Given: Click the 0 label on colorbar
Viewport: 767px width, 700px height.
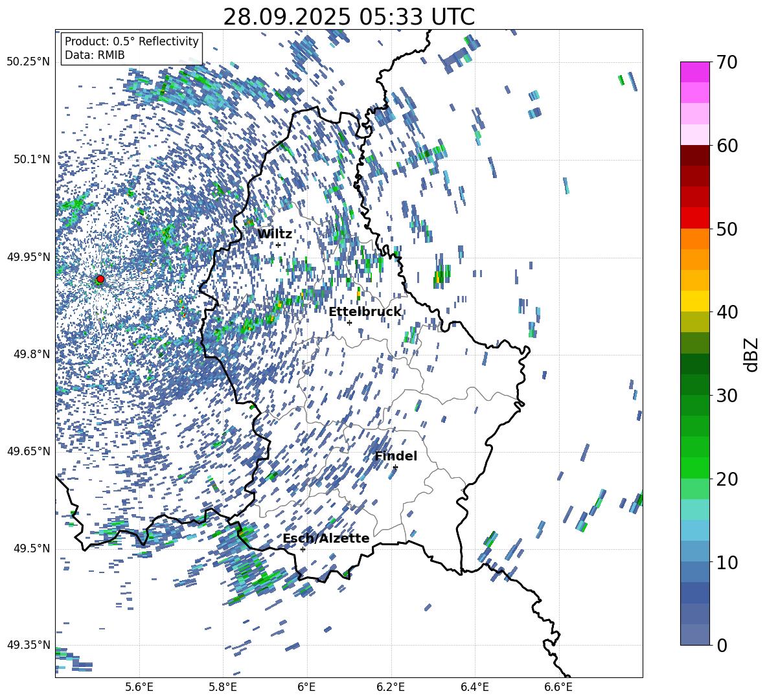Looking at the screenshot, I should [x=722, y=645].
